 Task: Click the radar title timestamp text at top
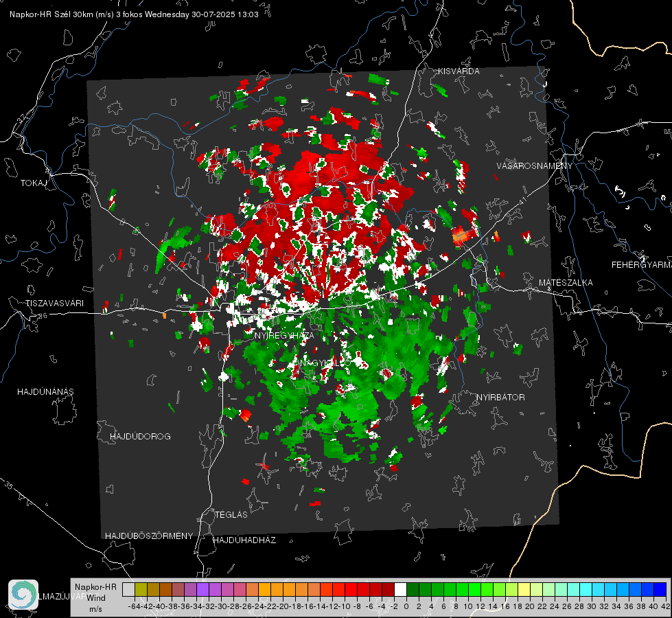(134, 14)
